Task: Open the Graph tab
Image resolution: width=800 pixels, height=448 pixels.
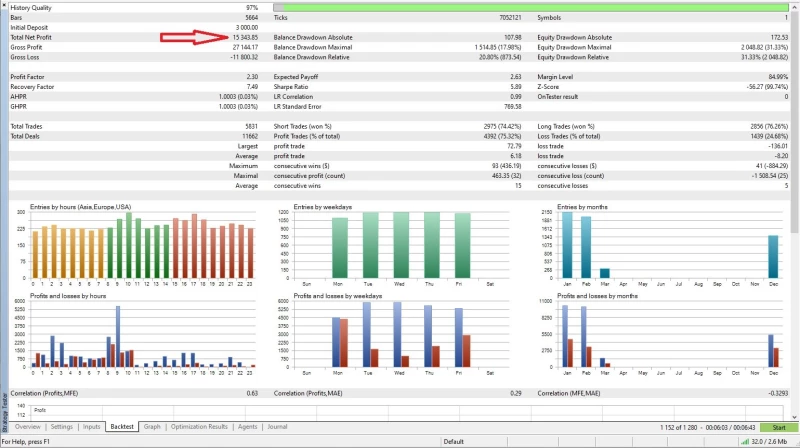Action: click(152, 427)
